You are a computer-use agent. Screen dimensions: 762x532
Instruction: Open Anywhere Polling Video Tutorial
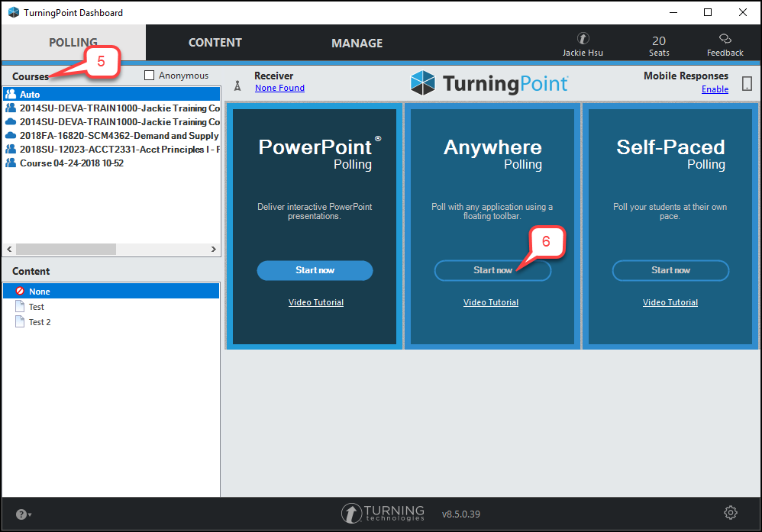[491, 302]
